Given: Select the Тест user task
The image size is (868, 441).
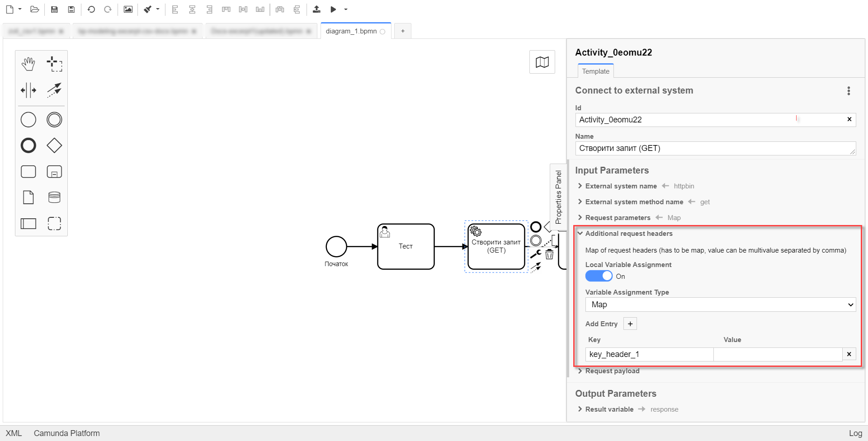Looking at the screenshot, I should 406,247.
